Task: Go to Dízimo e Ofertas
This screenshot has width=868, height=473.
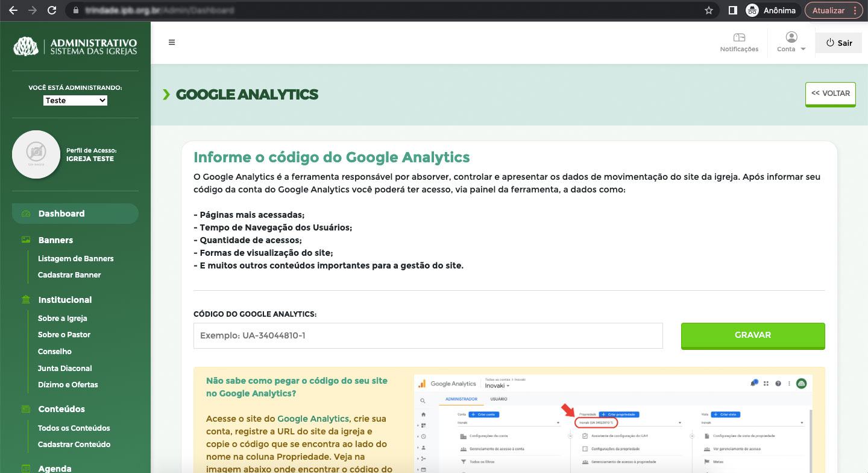Action: pyautogui.click(x=68, y=384)
